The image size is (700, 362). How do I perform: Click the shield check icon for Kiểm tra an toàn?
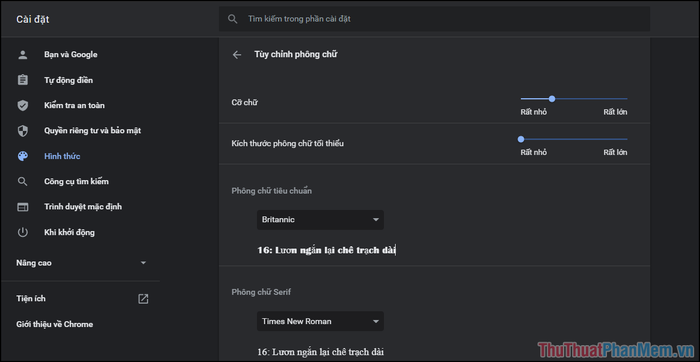pyautogui.click(x=22, y=105)
